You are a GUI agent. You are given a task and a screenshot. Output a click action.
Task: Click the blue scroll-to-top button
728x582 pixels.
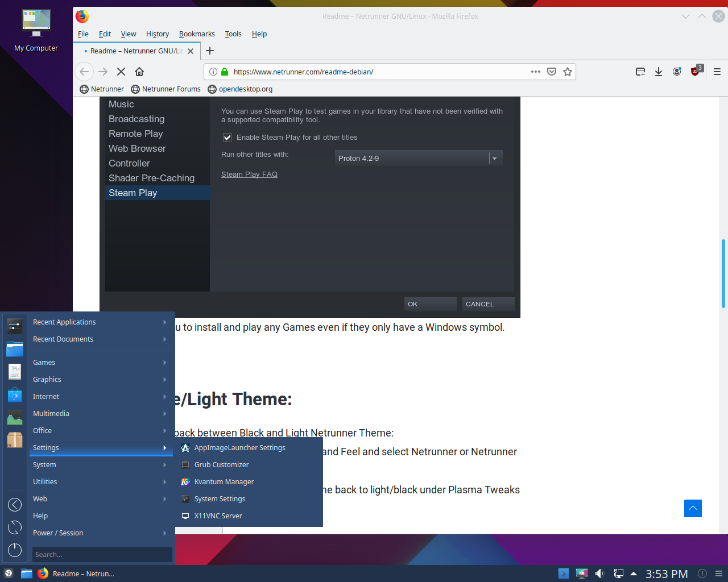(x=693, y=508)
